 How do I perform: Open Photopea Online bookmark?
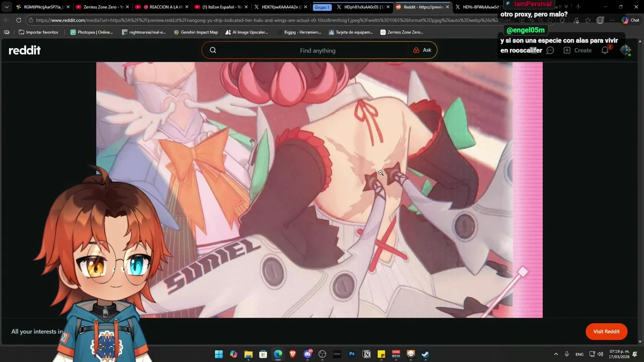[92, 32]
